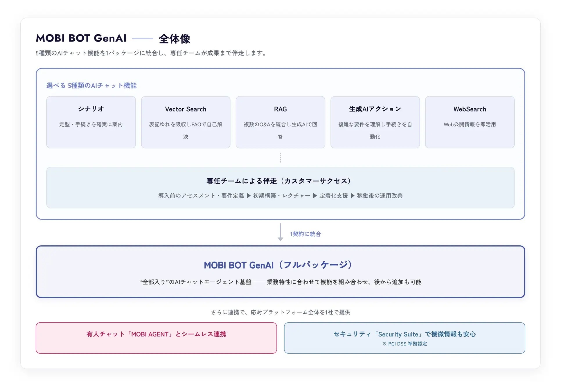Click the 有人チャット MOBI AGENT box
The height and width of the screenshot is (392, 561).
(x=156, y=338)
